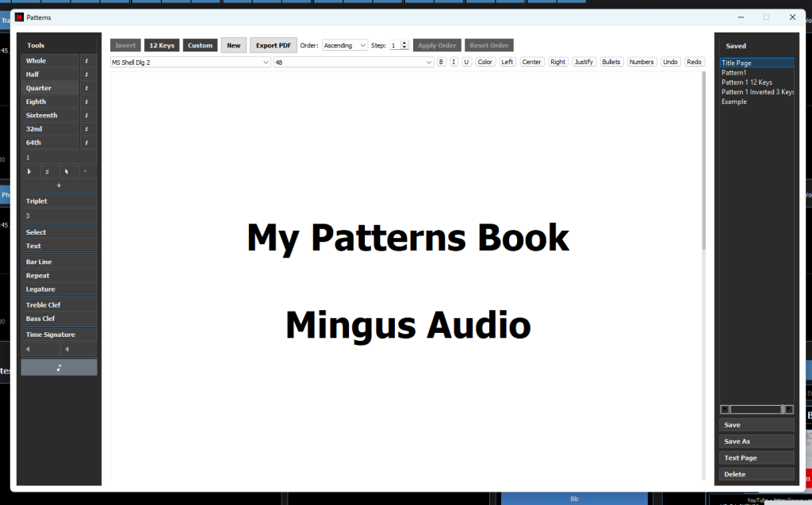Click the music note icon below Time Signature
Screen dimensions: 812x505
tap(59, 366)
